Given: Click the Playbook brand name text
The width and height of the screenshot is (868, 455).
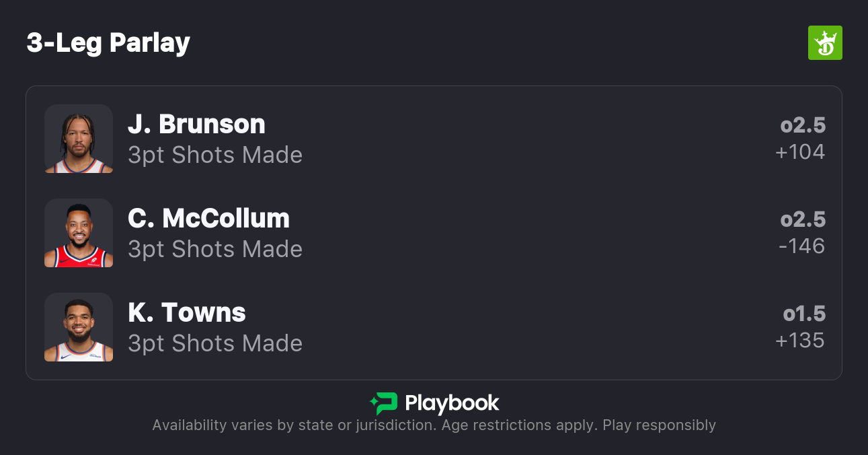Looking at the screenshot, I should coord(452,403).
